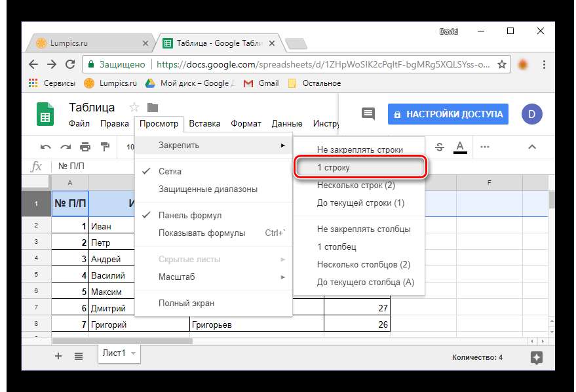Open the Gmail bookmark

point(261,83)
